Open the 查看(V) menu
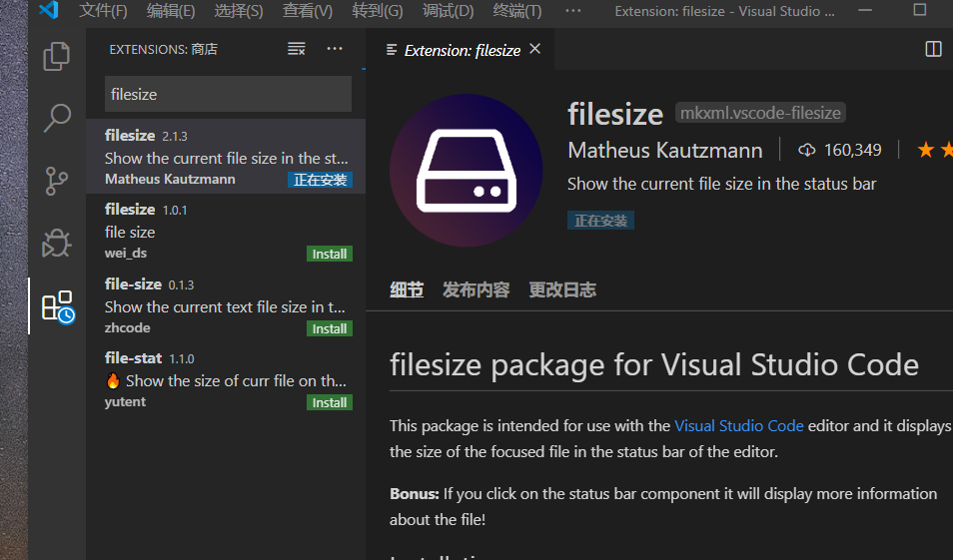 pyautogui.click(x=308, y=11)
